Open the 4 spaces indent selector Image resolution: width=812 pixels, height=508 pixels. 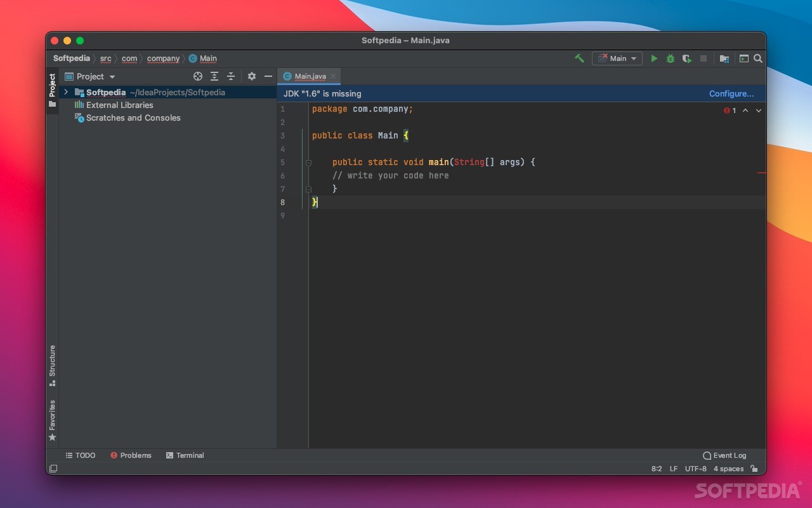click(728, 469)
